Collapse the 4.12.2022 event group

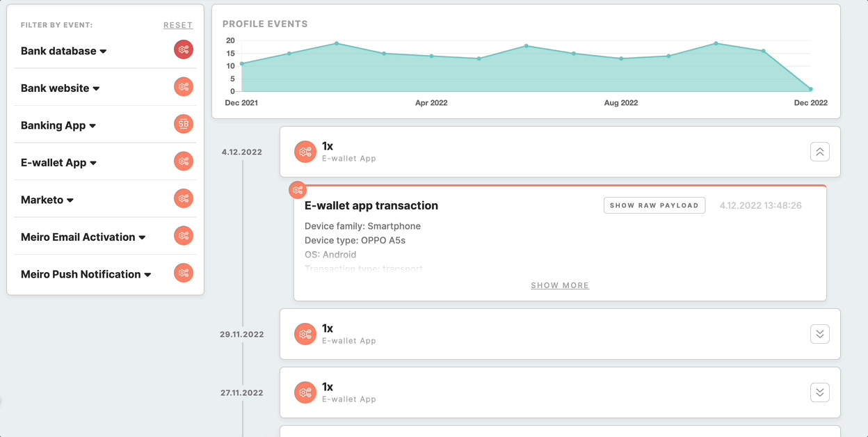[x=820, y=152]
